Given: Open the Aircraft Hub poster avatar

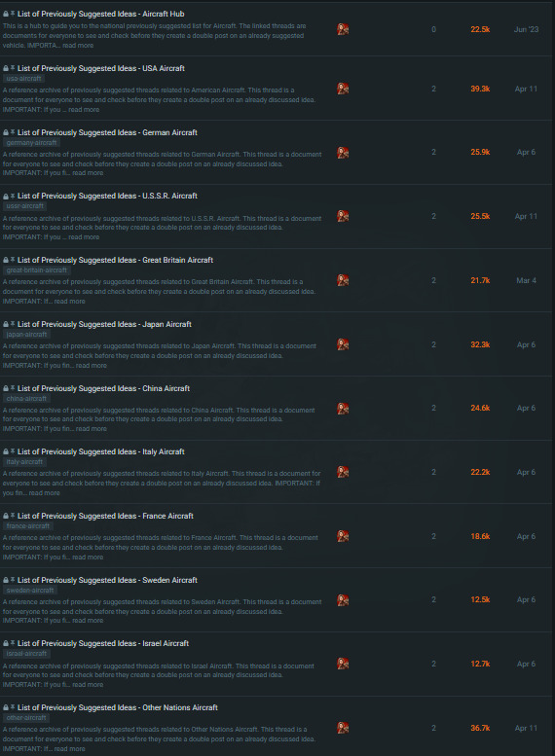Looking at the screenshot, I should point(343,29).
